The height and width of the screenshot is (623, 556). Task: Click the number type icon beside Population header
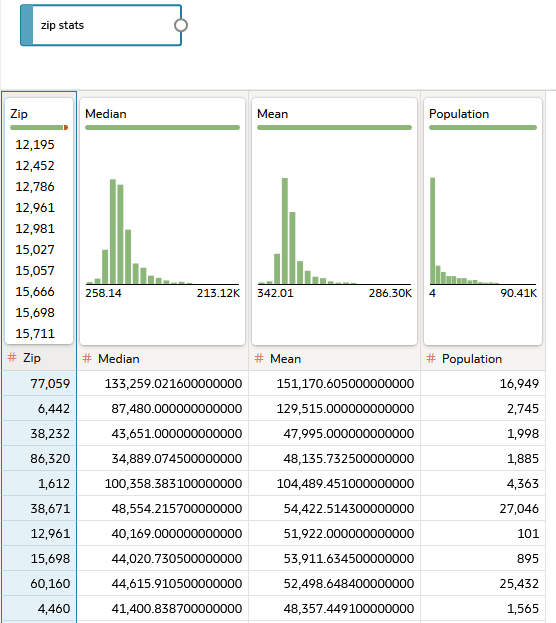click(431, 359)
